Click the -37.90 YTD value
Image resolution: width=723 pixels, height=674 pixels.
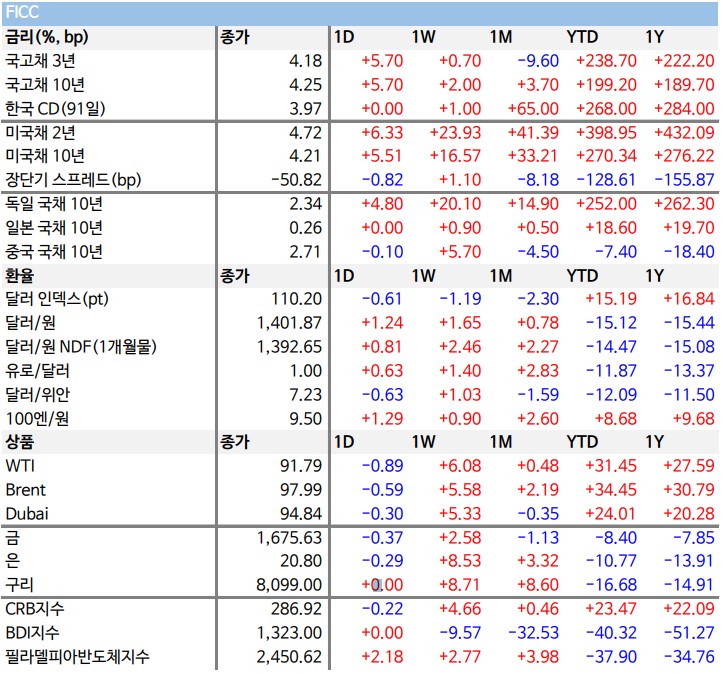[611, 656]
